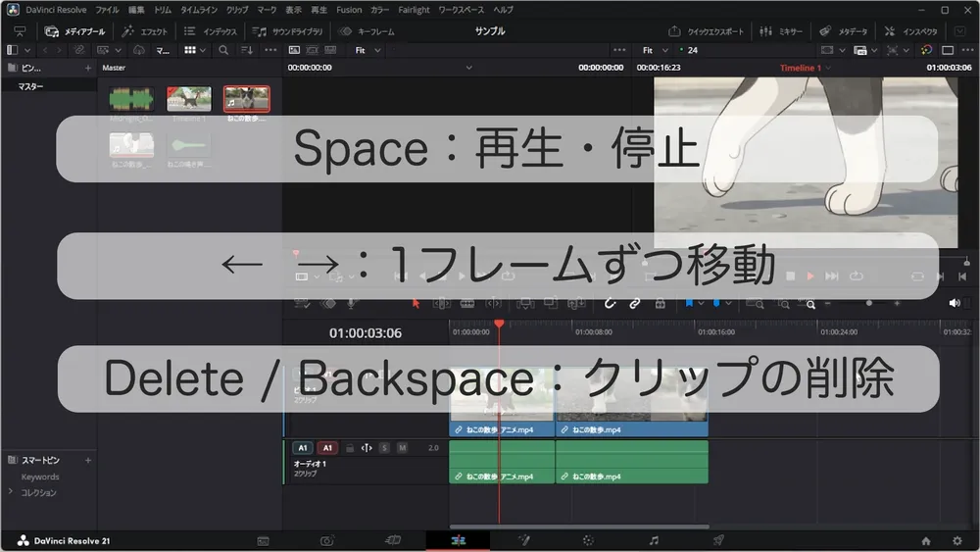980x552 pixels.
Task: Click the media pool sort icon
Action: pos(247,50)
